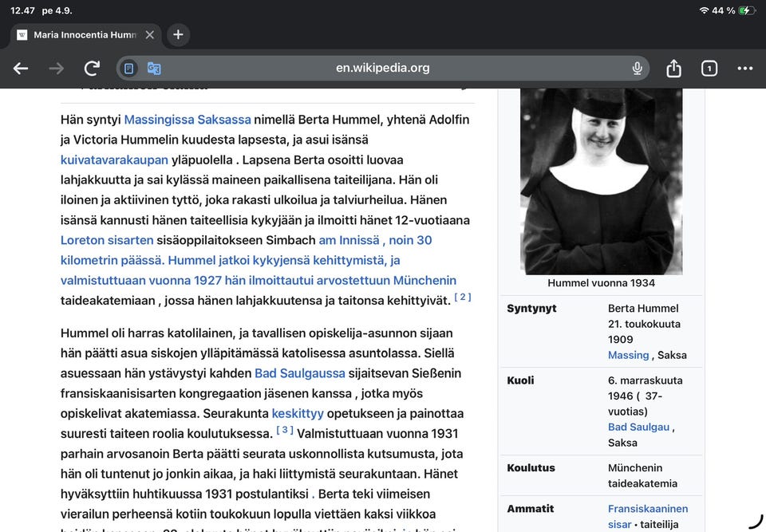Check the battery indicator in status bar
Image resolution: width=766 pixels, height=532 pixels.
pos(747,10)
